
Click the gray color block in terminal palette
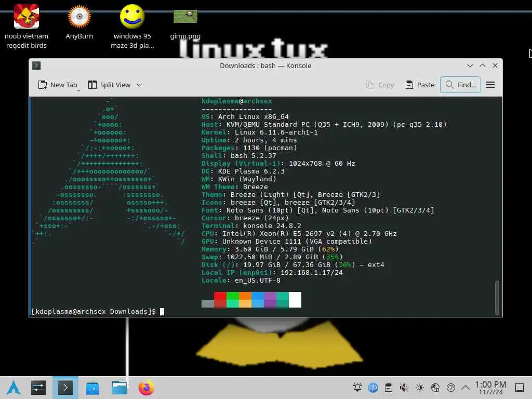(x=207, y=303)
